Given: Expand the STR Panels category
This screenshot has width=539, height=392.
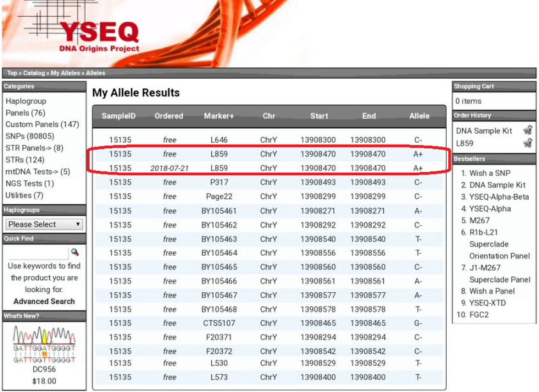Looking at the screenshot, I should 34,148.
